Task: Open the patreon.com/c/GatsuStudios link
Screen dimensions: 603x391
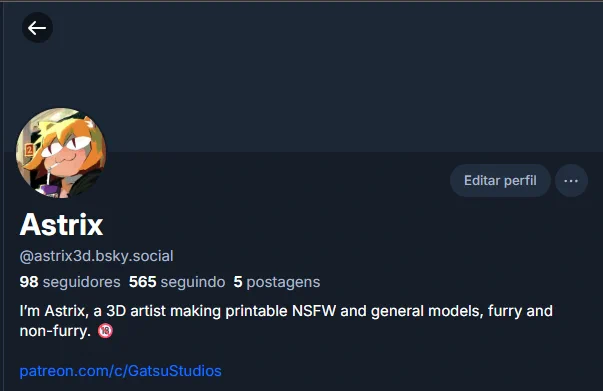Action: (120, 371)
